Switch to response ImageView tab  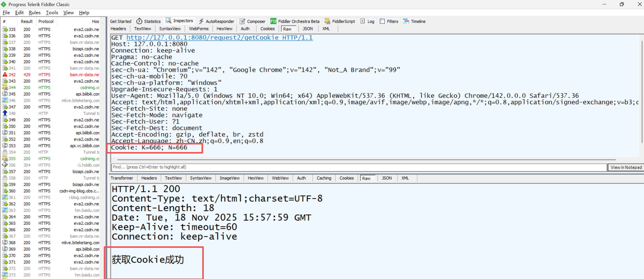pyautogui.click(x=229, y=178)
